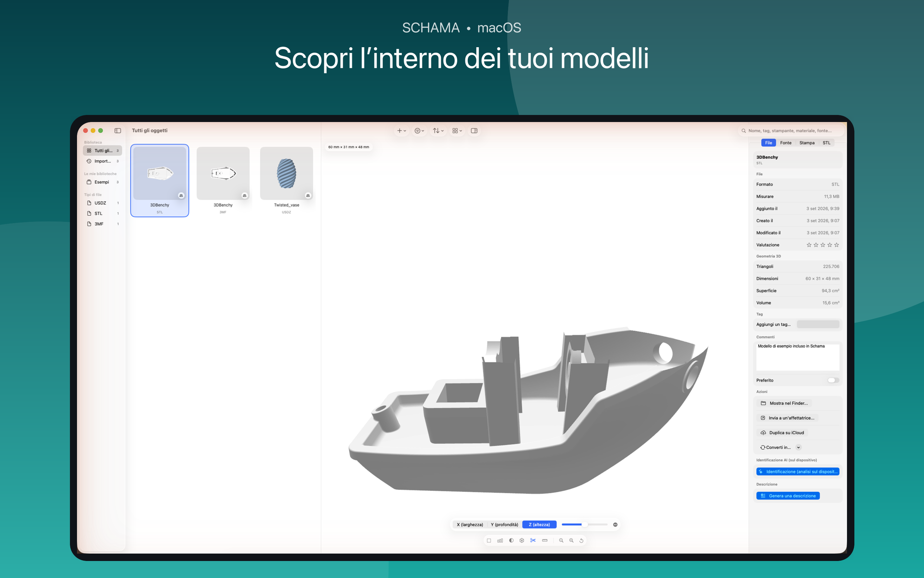Click printer badge on Twisted_vase thumbnail
The width and height of the screenshot is (924, 578).
[x=308, y=196]
